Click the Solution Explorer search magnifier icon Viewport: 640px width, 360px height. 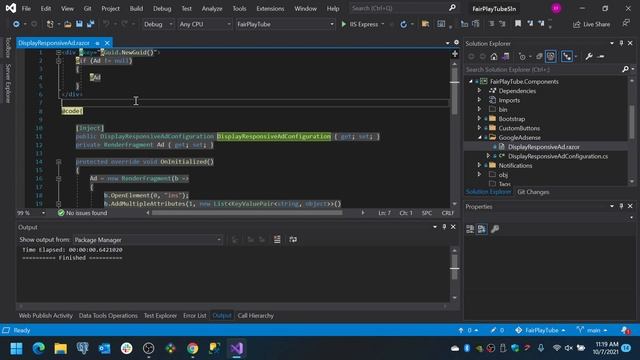[x=625, y=69]
